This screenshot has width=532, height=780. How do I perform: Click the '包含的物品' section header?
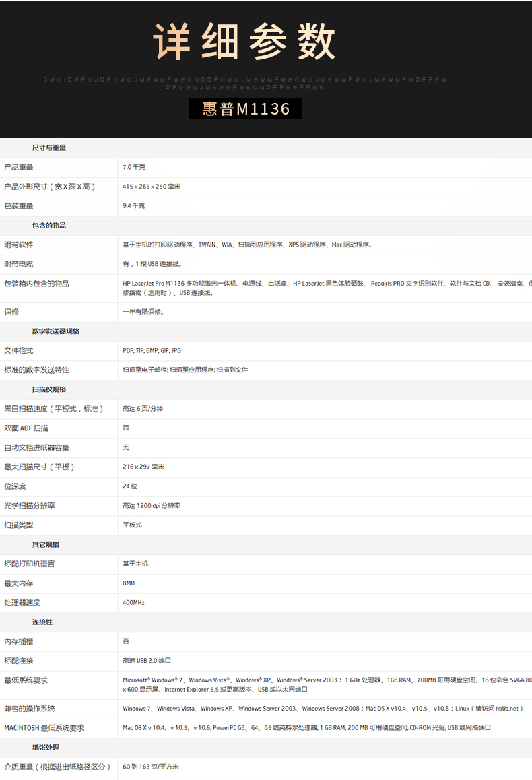point(49,226)
